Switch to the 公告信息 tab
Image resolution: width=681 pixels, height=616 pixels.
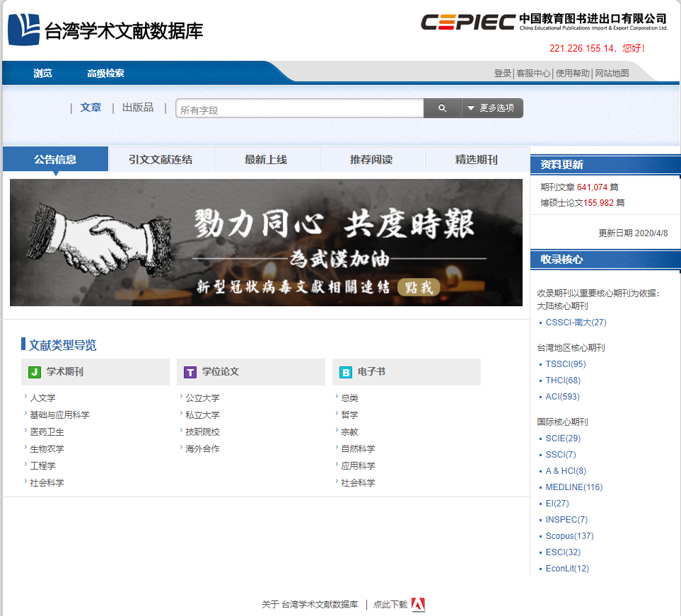click(x=55, y=159)
